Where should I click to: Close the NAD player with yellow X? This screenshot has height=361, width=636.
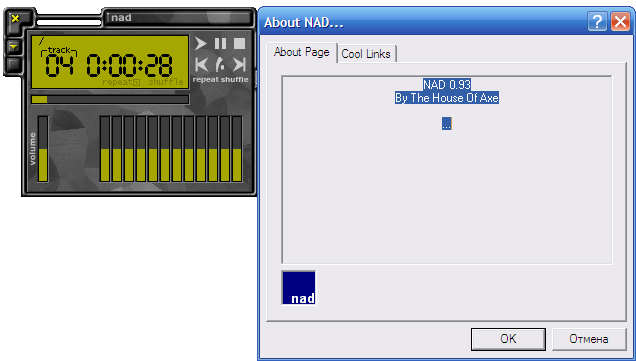(15, 18)
